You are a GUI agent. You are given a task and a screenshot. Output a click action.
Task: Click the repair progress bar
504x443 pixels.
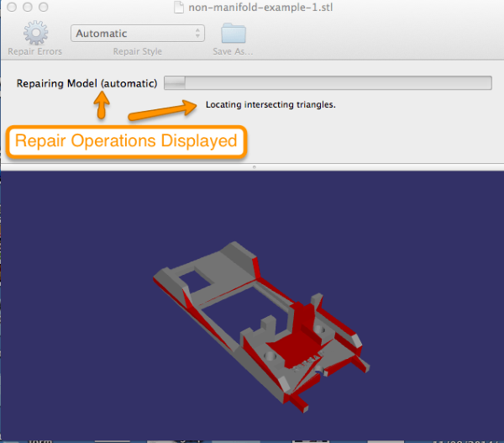coord(328,82)
